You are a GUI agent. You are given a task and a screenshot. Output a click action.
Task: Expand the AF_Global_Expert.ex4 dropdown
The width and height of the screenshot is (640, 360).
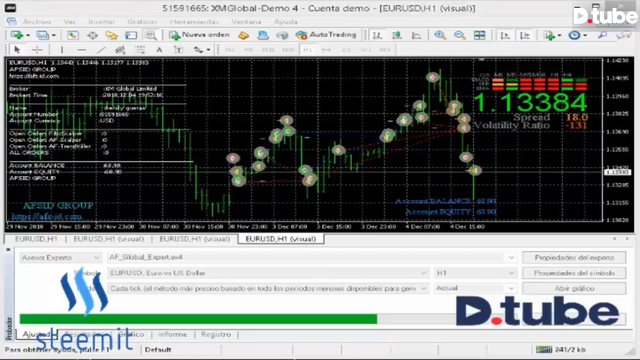511,258
